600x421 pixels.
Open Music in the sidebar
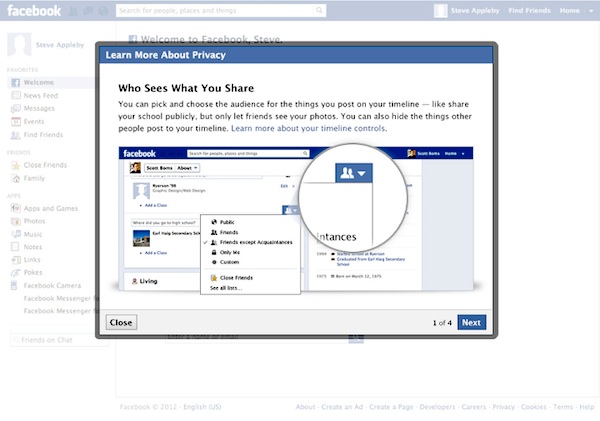pos(33,234)
